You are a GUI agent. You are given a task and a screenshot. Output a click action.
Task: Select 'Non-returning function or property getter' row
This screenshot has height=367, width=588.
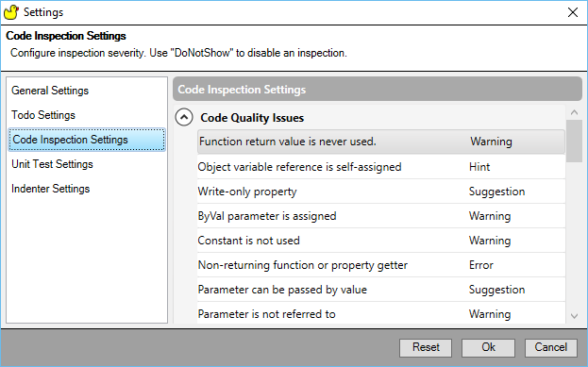pyautogui.click(x=381, y=265)
